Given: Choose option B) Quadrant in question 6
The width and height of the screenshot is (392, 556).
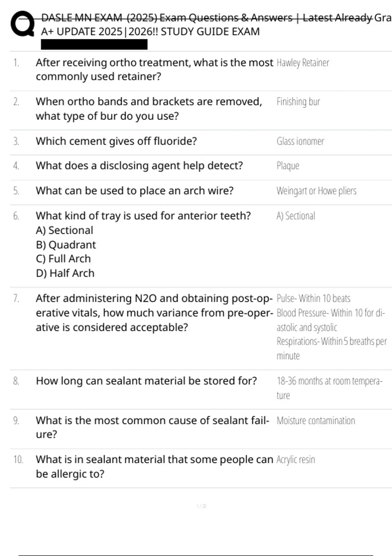Looking at the screenshot, I should (66, 245).
